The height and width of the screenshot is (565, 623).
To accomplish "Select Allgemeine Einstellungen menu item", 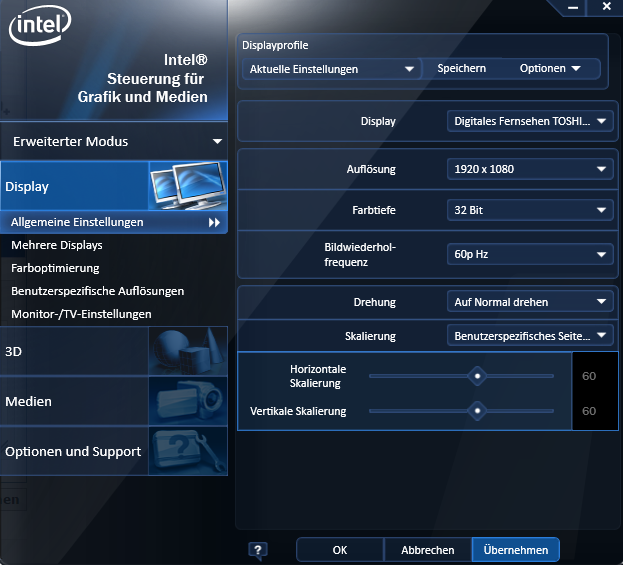I will [114, 222].
